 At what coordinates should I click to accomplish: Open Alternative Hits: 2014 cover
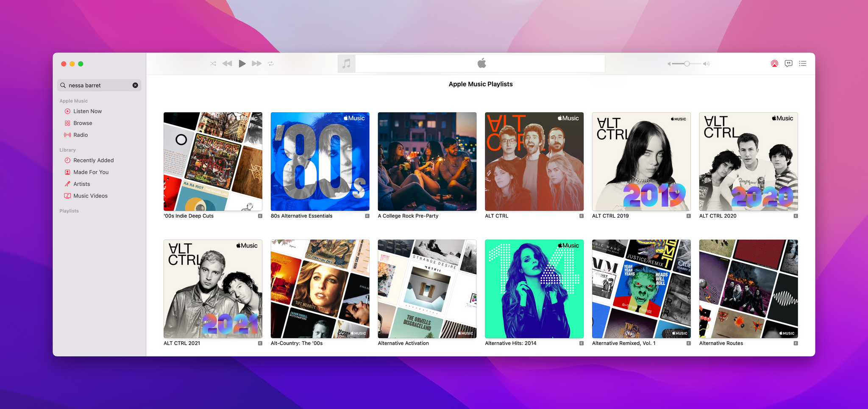[534, 289]
